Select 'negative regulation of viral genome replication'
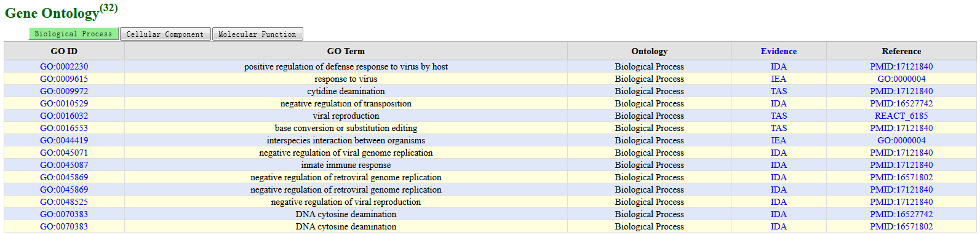This screenshot has height=235, width=980. (x=346, y=153)
